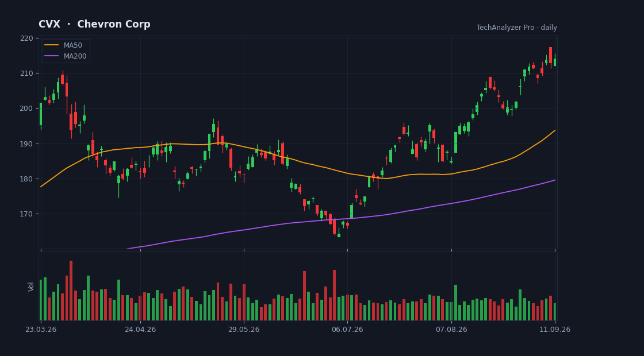
Task: Click the tall green volume bar just after 07.08.26
Action: click(x=455, y=303)
